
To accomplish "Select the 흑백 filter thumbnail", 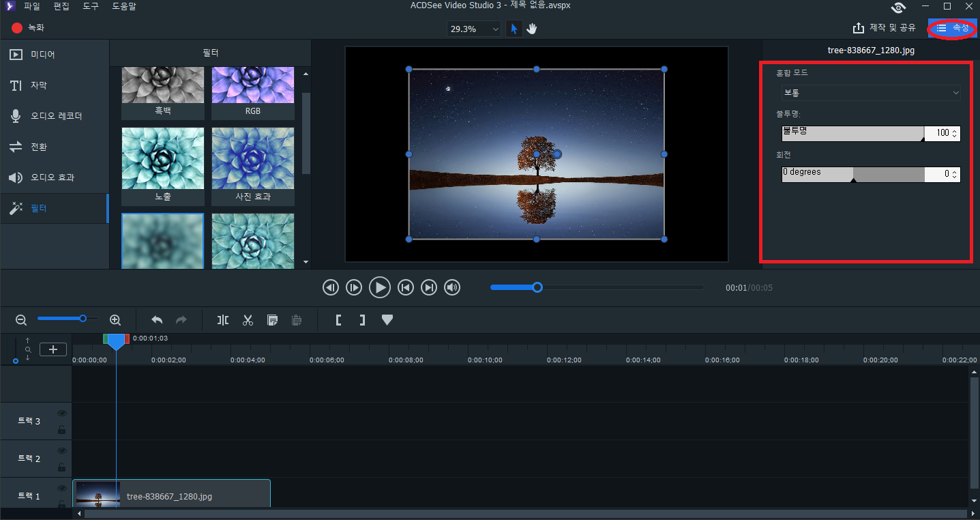I will point(163,93).
